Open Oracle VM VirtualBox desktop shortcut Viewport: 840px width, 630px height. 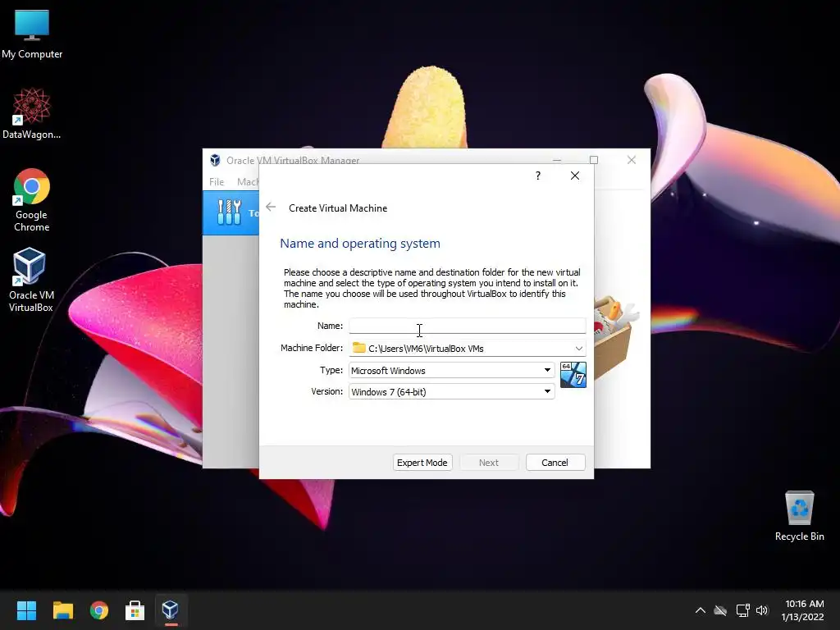(30, 280)
